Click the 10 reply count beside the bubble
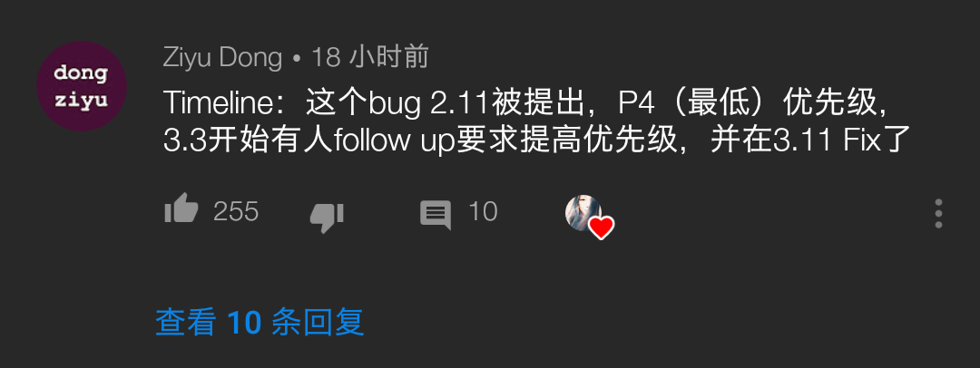The image size is (980, 368). tap(483, 212)
